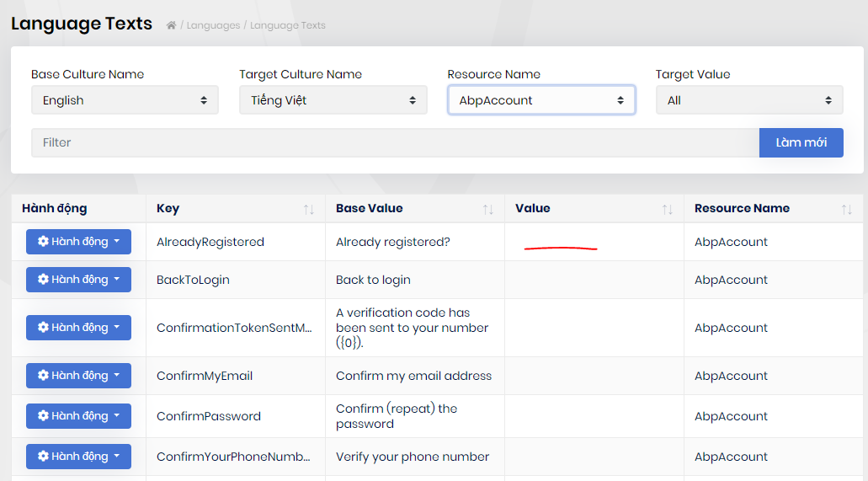Open the Languages breadcrumb link
The height and width of the screenshot is (481, 868).
[x=213, y=25]
